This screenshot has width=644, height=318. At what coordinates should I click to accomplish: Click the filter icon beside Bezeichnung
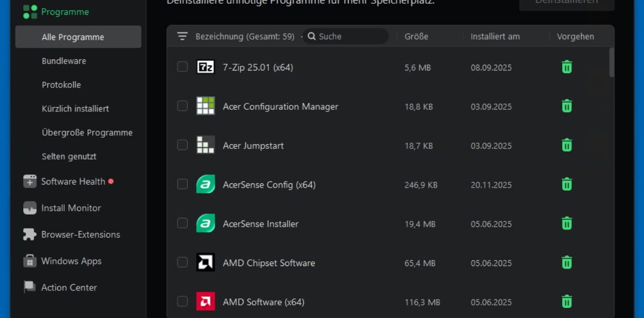[182, 37]
